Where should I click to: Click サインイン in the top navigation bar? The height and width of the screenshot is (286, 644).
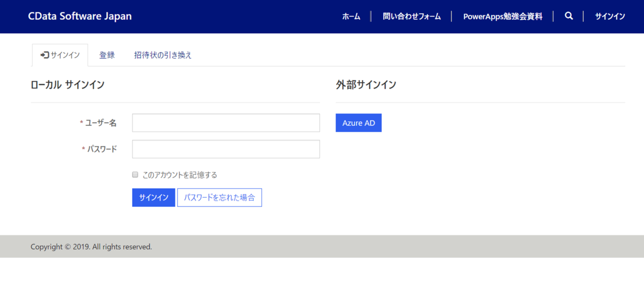610,16
